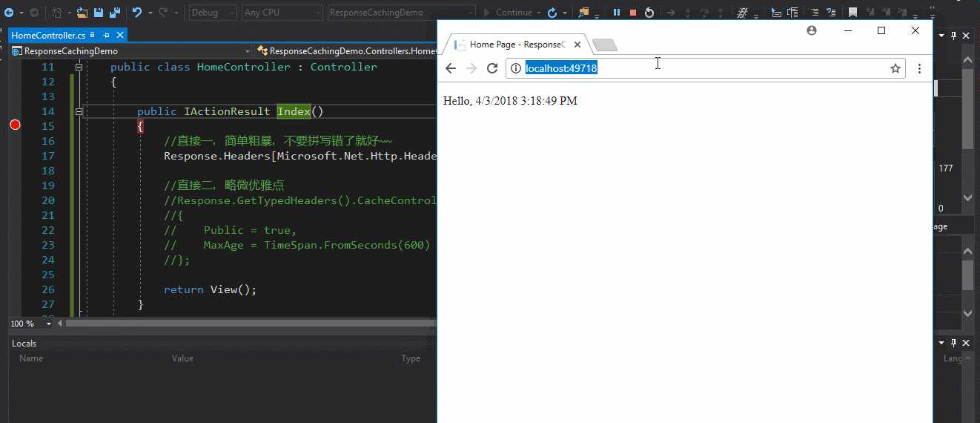The width and height of the screenshot is (980, 423).
Task: Click the IntelliTrace hatched icon in the toolbar
Action: point(741,13)
